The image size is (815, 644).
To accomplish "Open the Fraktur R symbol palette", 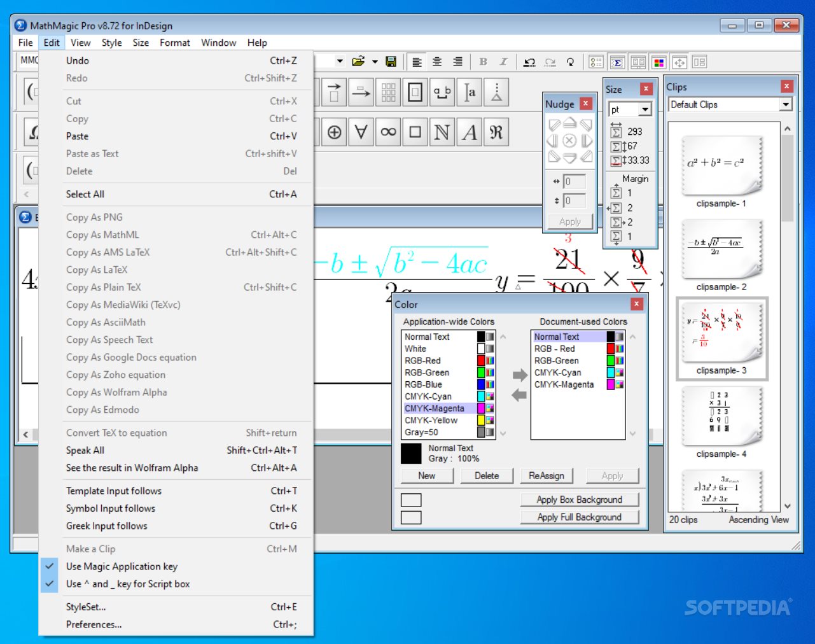I will 496,132.
